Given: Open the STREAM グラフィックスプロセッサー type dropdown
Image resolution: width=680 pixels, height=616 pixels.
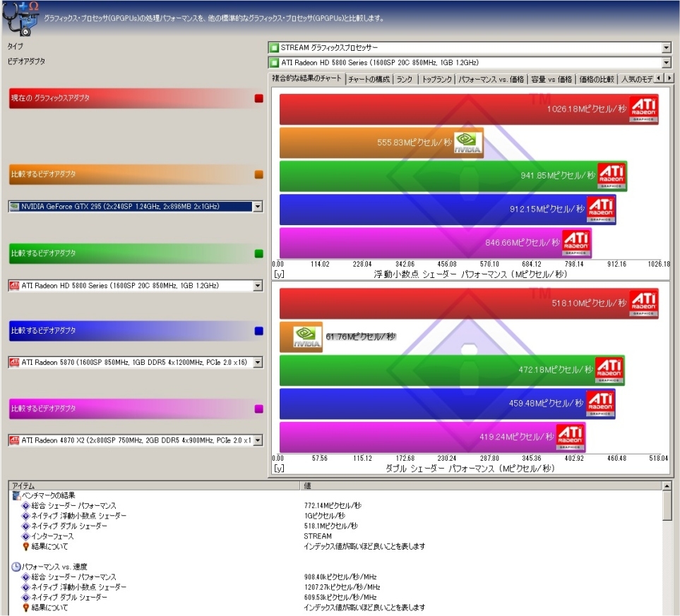Looking at the screenshot, I should pos(667,48).
